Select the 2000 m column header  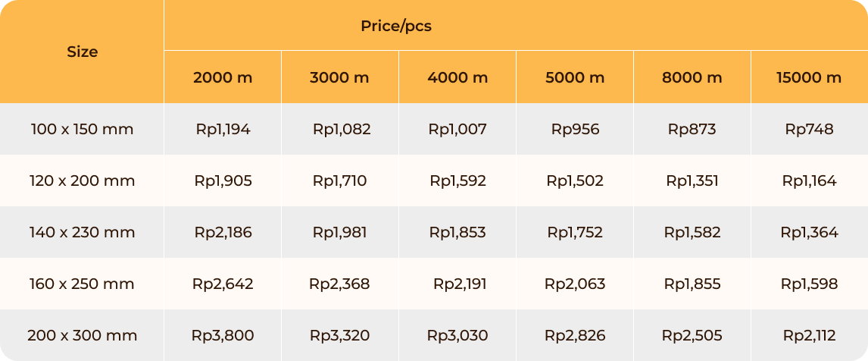pyautogui.click(x=223, y=77)
